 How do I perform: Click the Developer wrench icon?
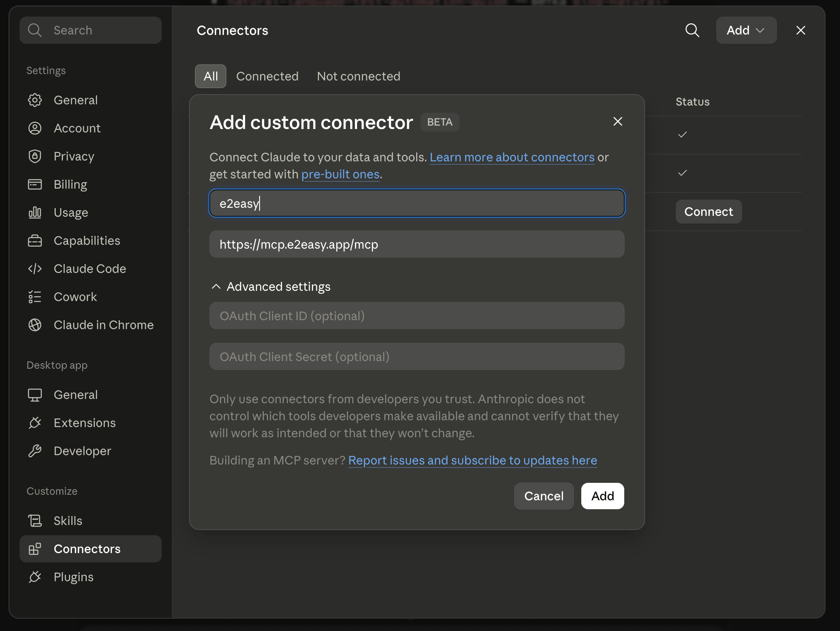click(x=35, y=451)
